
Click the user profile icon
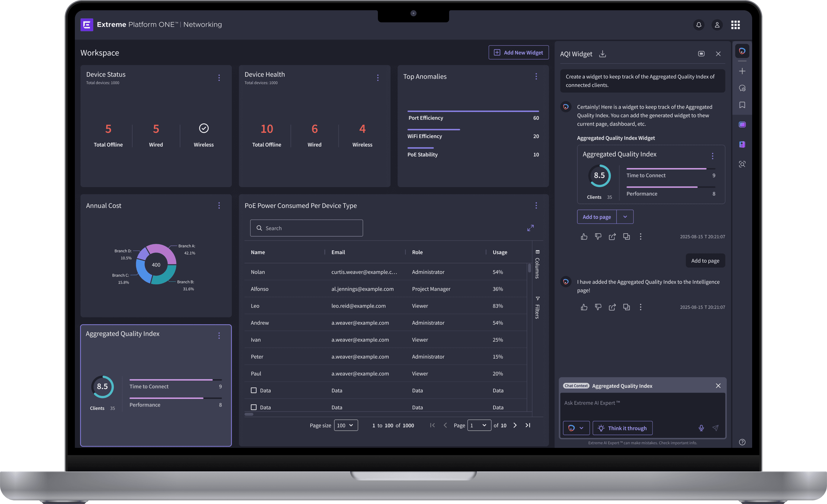(717, 25)
